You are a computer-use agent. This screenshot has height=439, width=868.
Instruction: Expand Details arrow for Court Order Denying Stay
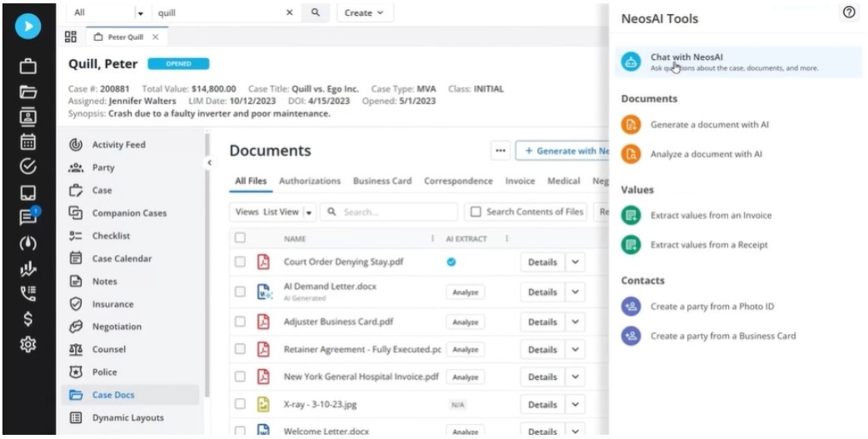[x=575, y=262]
